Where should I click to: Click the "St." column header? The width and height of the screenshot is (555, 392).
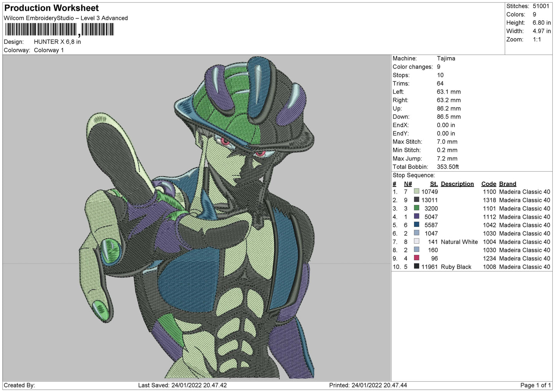pyautogui.click(x=434, y=184)
